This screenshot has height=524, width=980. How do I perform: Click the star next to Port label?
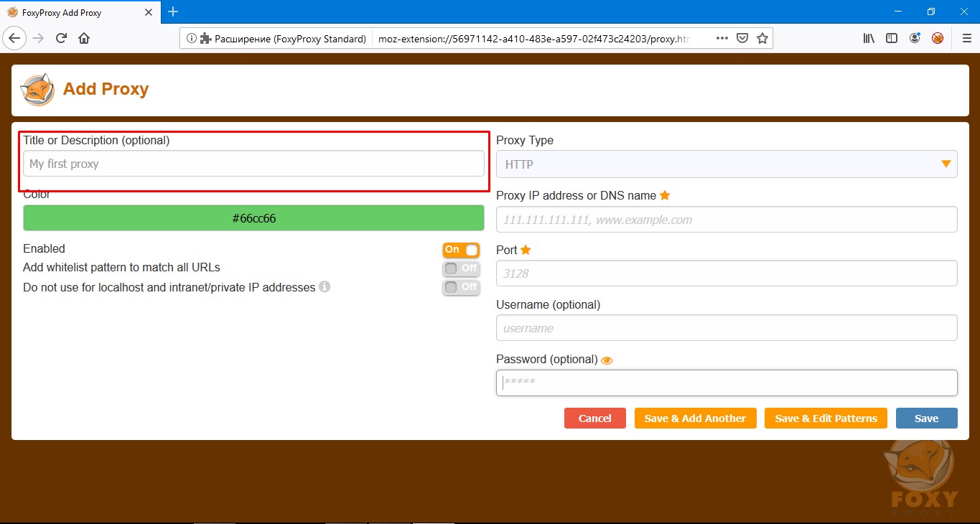(526, 250)
